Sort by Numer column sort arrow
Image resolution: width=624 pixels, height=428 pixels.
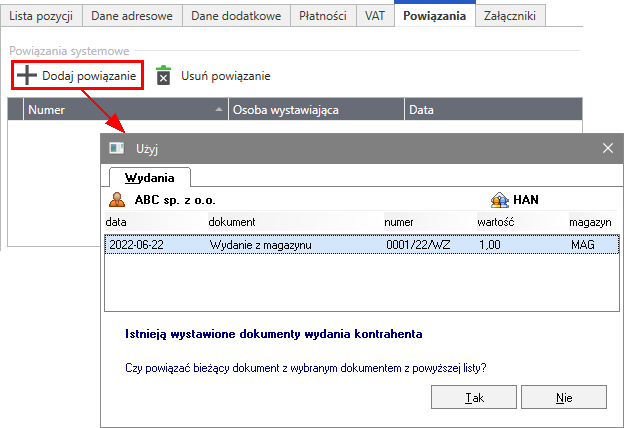pos(219,110)
